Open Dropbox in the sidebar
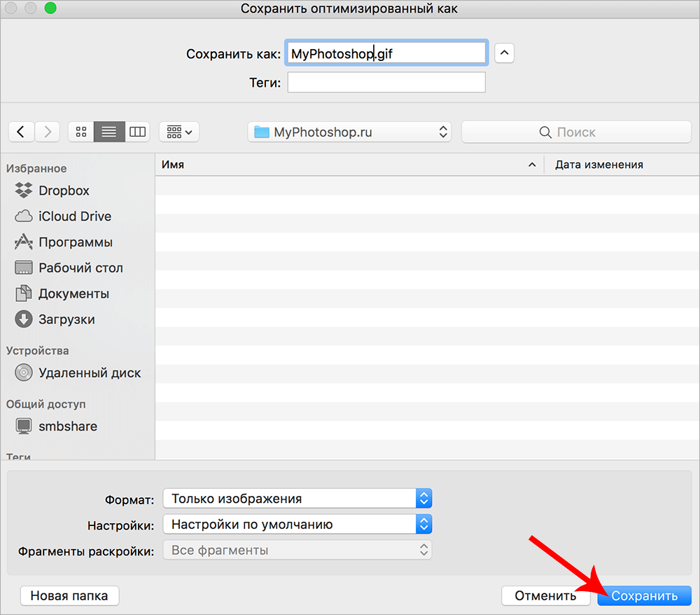Image resolution: width=700 pixels, height=615 pixels. coord(64,191)
